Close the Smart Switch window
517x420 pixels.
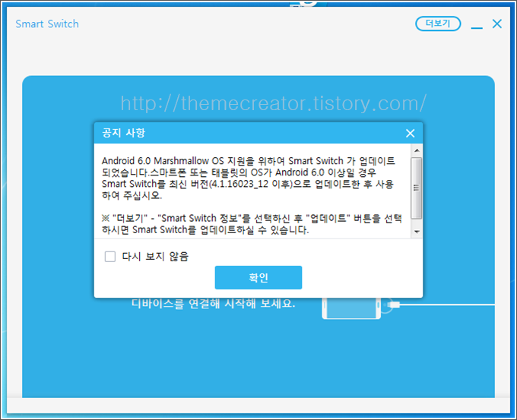click(497, 24)
